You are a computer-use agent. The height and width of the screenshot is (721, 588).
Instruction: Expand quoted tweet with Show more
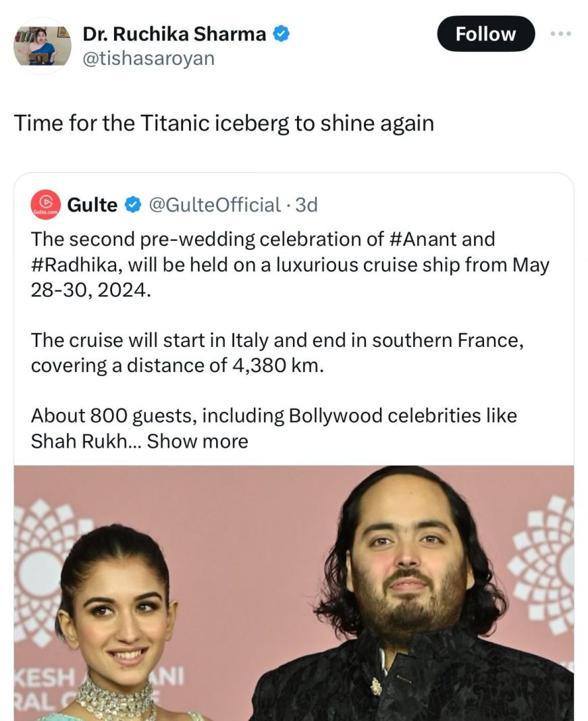(x=198, y=442)
